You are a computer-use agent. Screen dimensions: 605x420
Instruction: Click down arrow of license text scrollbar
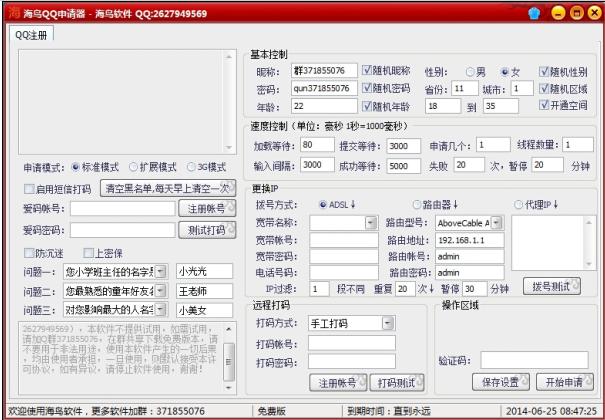[x=229, y=388]
